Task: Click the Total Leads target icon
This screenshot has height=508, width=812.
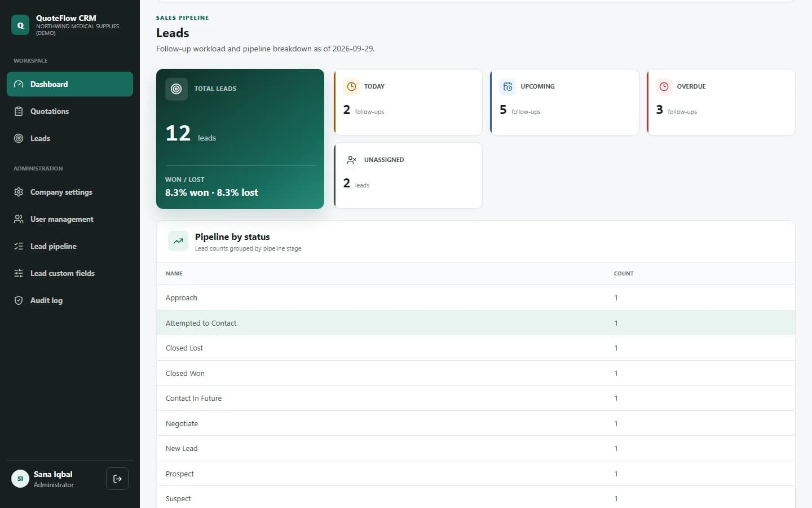Action: 176,89
